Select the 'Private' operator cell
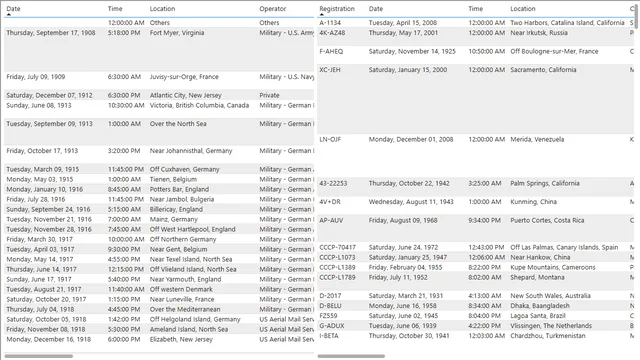Screen dimensions: 640x360 pos(269,95)
